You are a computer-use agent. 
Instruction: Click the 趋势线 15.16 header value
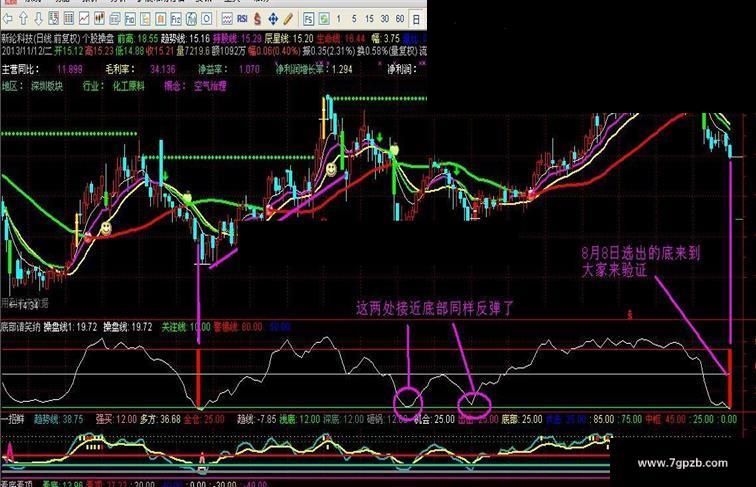tap(186, 39)
